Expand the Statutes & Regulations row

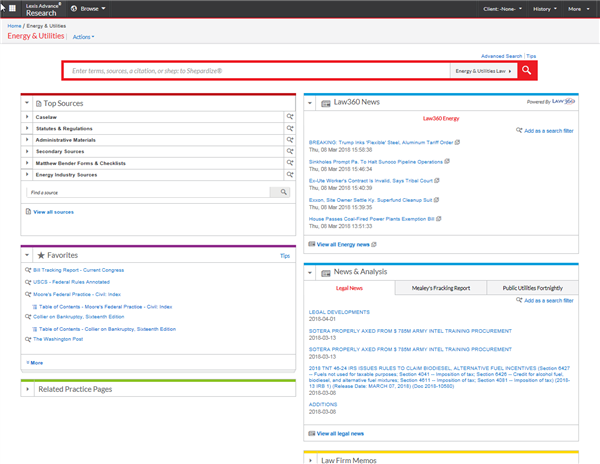click(x=27, y=128)
